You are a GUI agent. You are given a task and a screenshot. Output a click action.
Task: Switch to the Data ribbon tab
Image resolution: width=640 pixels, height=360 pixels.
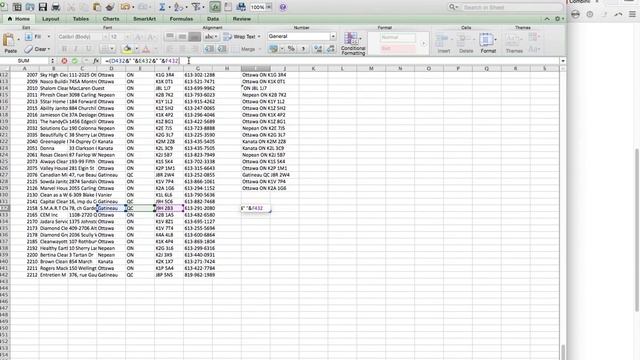tap(213, 19)
